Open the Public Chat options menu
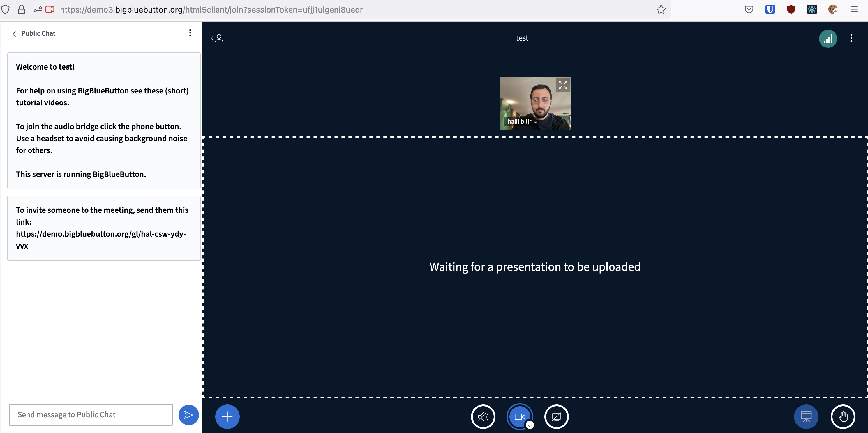 point(190,33)
